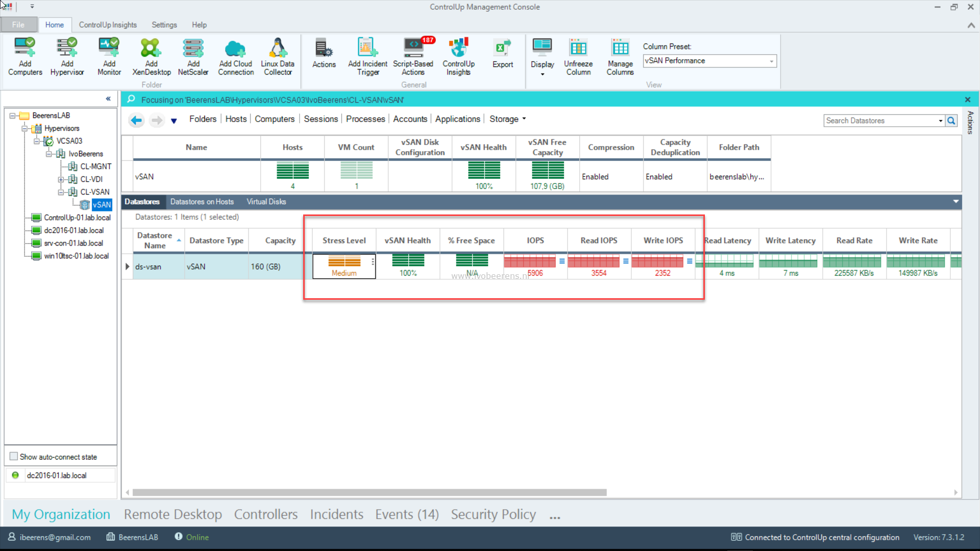Expand the CL-VDI tree node

(x=61, y=180)
